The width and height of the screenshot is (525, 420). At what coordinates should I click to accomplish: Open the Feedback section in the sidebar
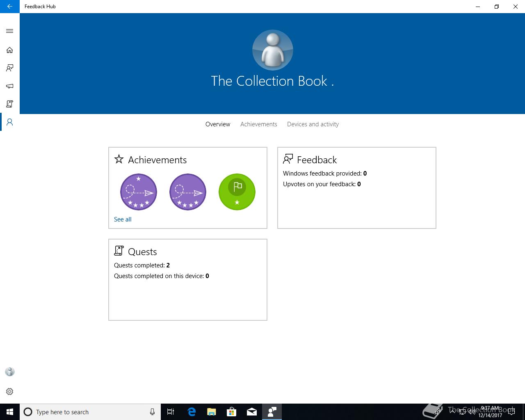pos(9,68)
